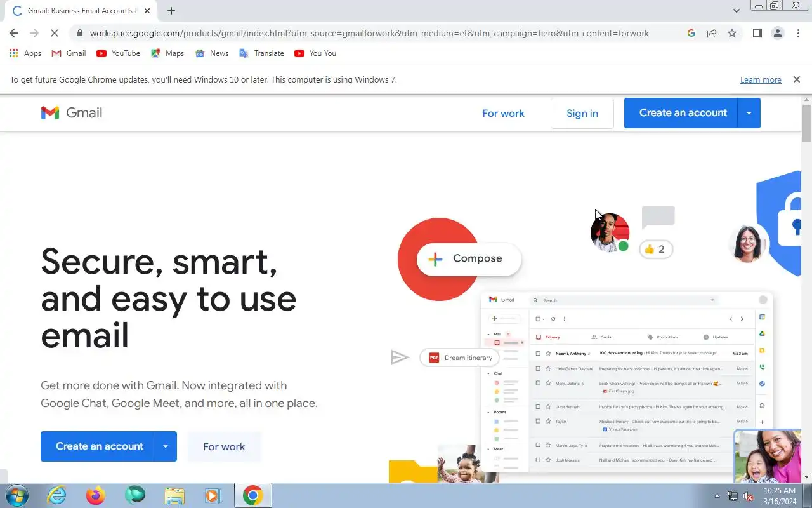Viewport: 812px width, 508px height.
Task: Go back with browser back arrow
Action: [14, 33]
